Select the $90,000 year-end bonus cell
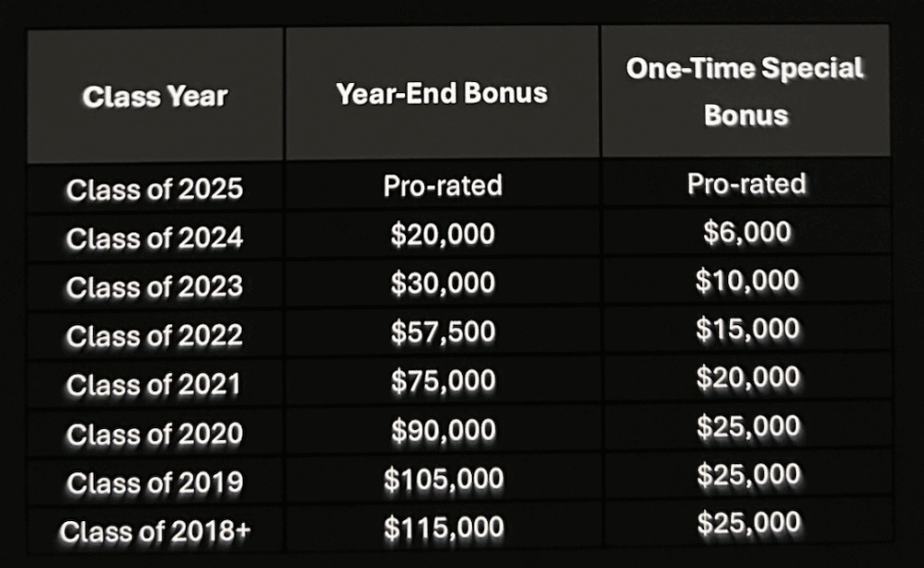The image size is (924, 568). point(442,431)
